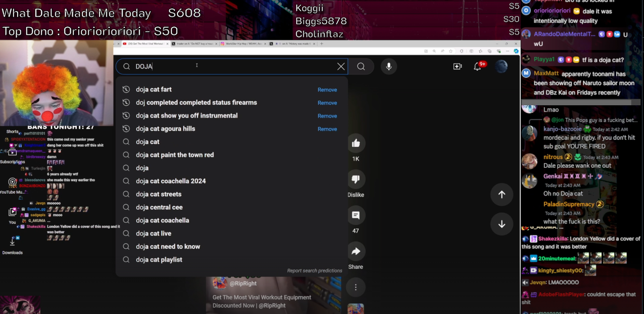Open the account avatar menu

[x=501, y=66]
